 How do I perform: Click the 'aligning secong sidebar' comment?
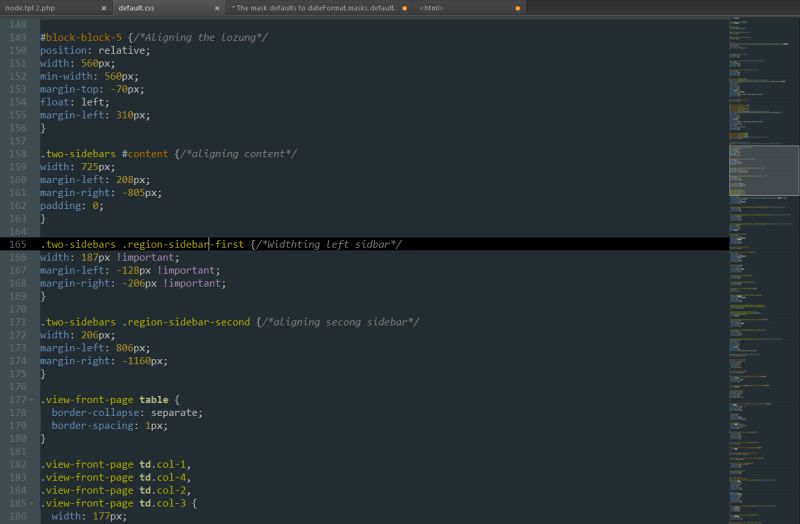coord(340,322)
